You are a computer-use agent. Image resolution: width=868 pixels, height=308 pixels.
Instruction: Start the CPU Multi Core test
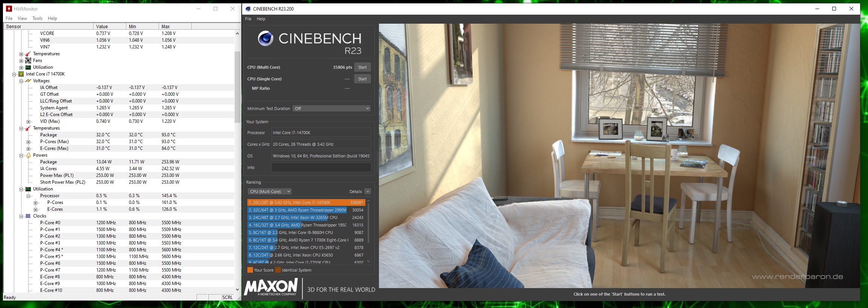362,67
